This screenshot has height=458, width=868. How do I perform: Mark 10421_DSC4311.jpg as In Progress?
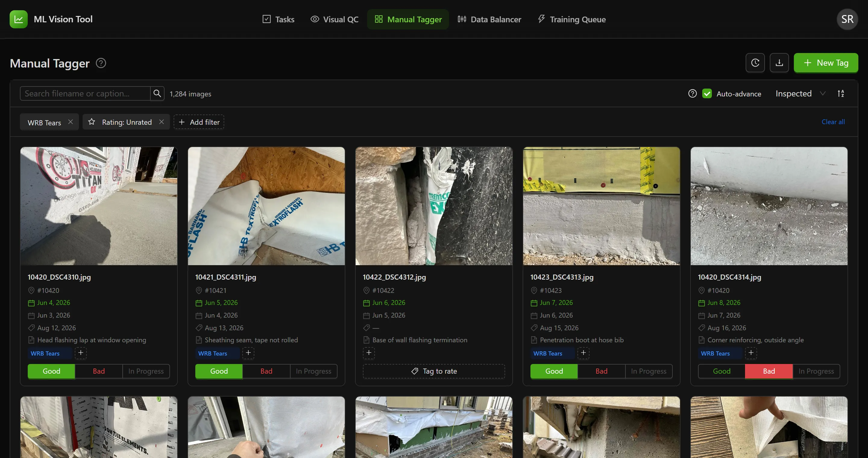pyautogui.click(x=313, y=371)
